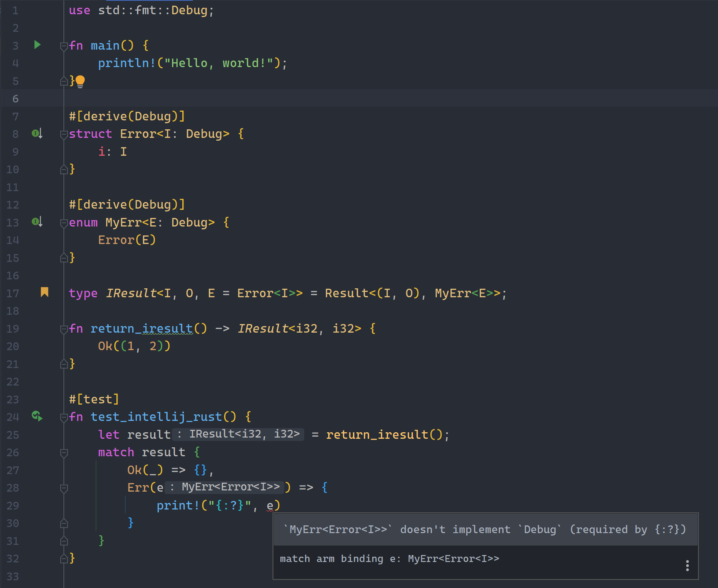Collapse the Err match arm
Image resolution: width=718 pixels, height=588 pixels.
click(x=63, y=488)
